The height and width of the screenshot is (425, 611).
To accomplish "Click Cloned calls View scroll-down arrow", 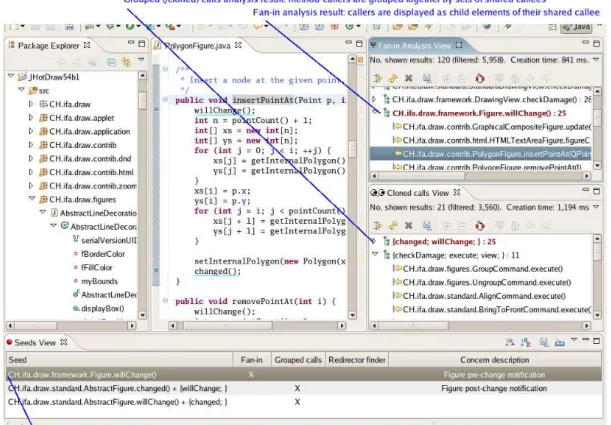I will pyautogui.click(x=597, y=314).
